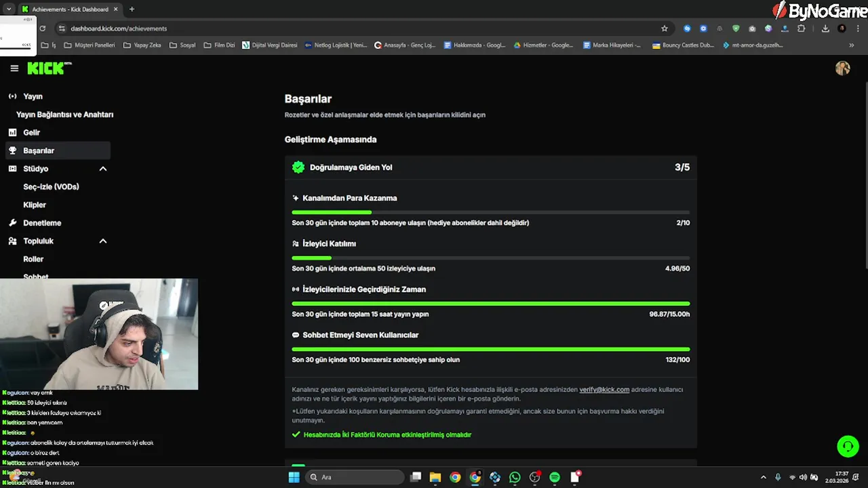Close the Achievements - Kick Dashboard tab
The height and width of the screenshot is (488, 868).
point(117,9)
